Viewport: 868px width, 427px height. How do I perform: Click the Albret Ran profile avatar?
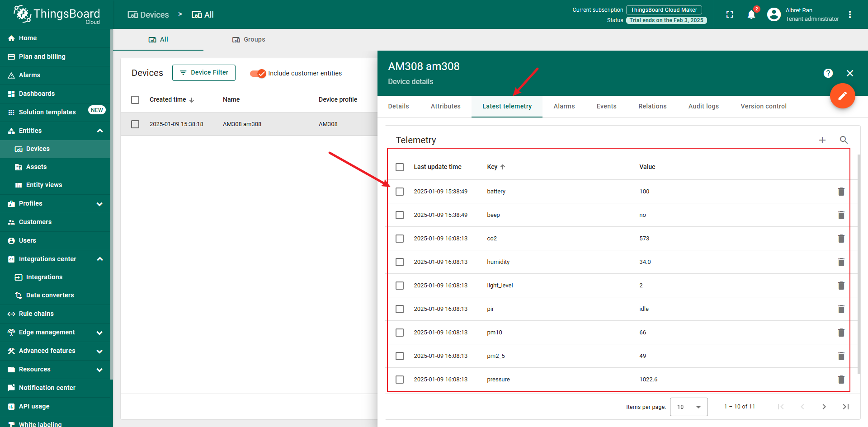774,14
